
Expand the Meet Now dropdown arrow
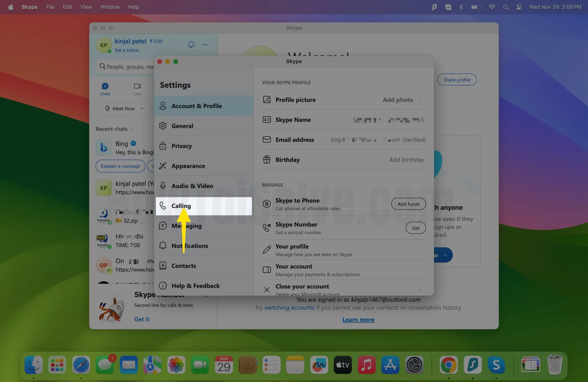point(142,109)
